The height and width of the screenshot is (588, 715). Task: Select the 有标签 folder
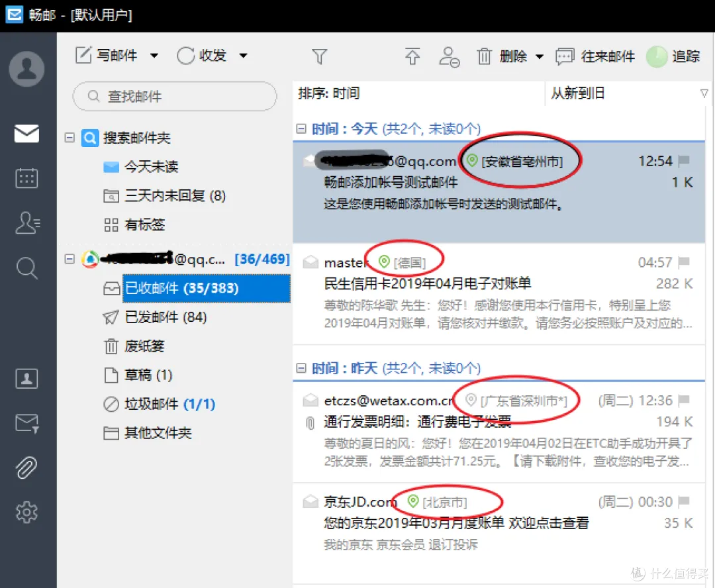click(x=134, y=224)
